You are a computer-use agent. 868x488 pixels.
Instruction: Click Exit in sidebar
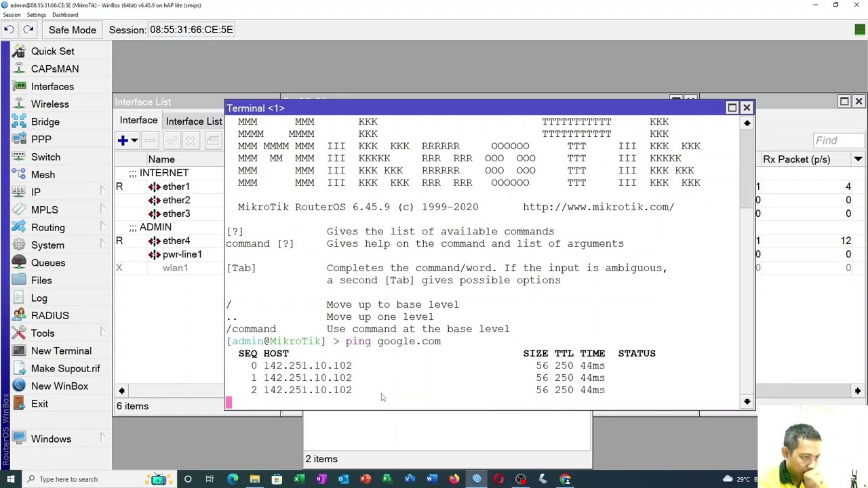(39, 404)
